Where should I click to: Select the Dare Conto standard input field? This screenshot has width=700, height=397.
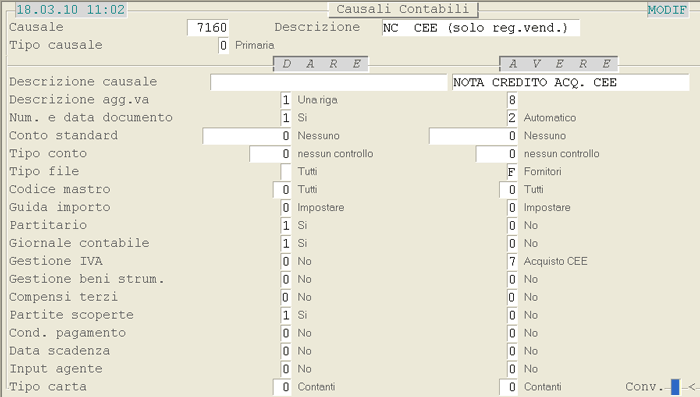click(x=247, y=136)
